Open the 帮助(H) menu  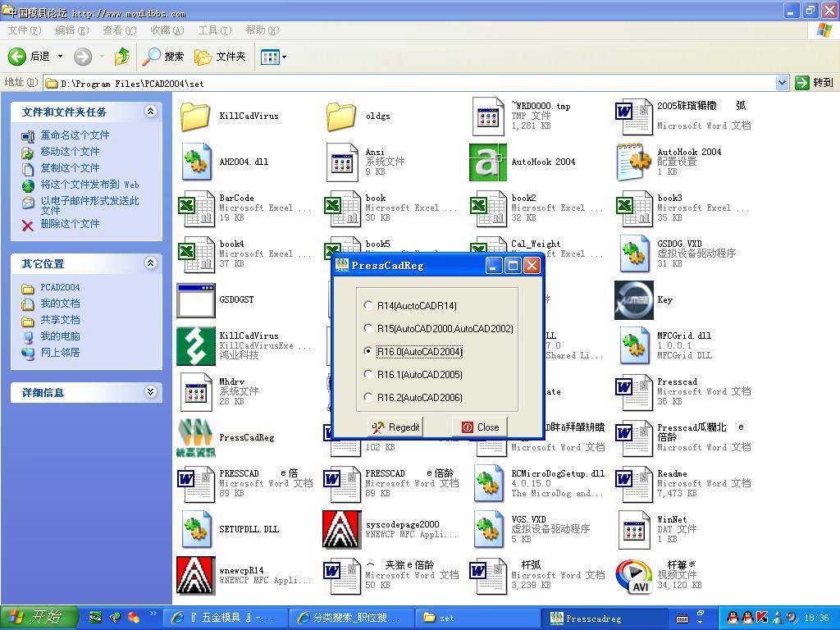[x=262, y=30]
